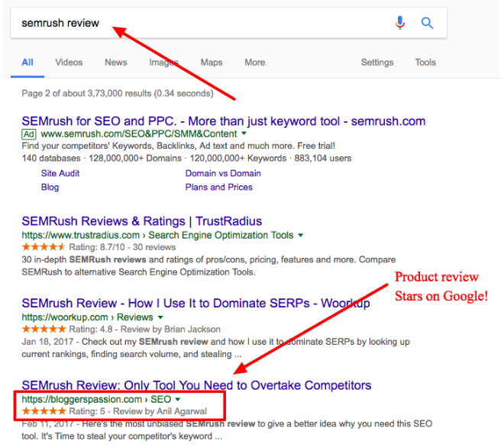Viewport: 504px width, 447px height.
Task: Open the search Tools options
Action: (425, 63)
